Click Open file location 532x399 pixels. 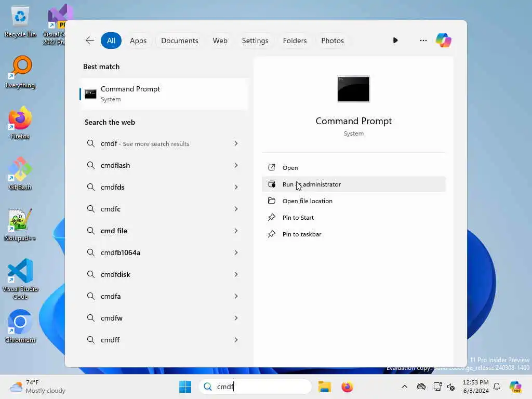point(353,201)
